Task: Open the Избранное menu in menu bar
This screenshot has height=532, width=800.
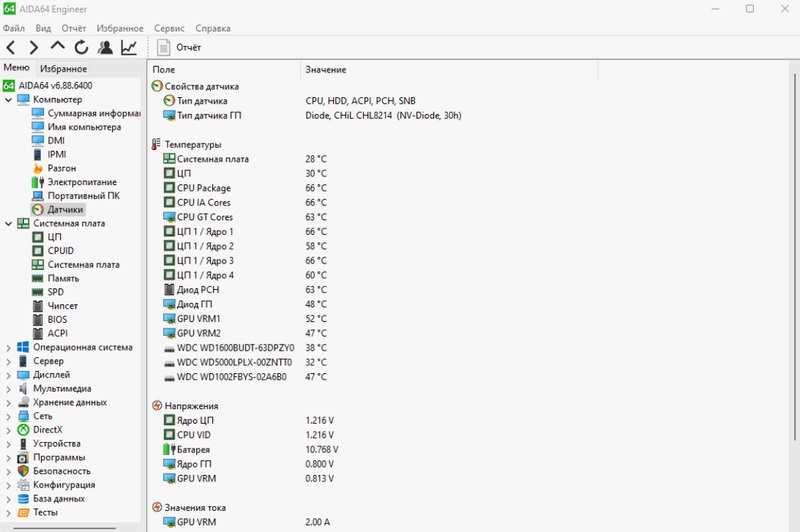Action: coord(120,29)
